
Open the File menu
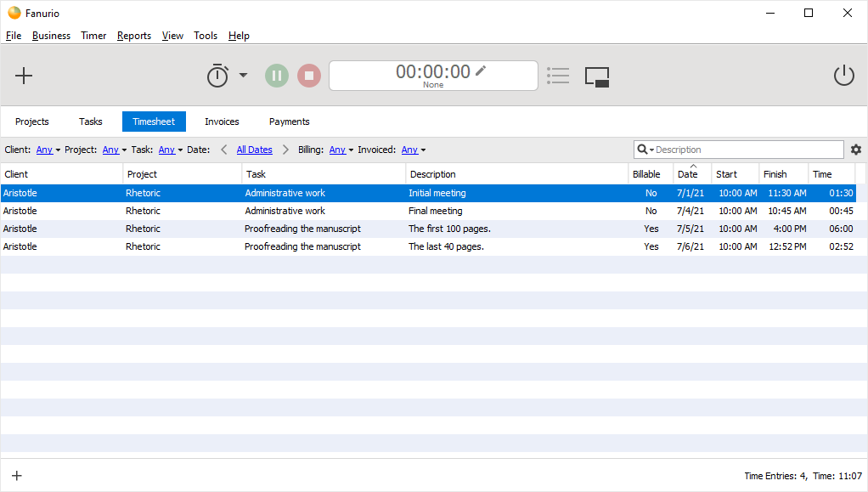(14, 36)
